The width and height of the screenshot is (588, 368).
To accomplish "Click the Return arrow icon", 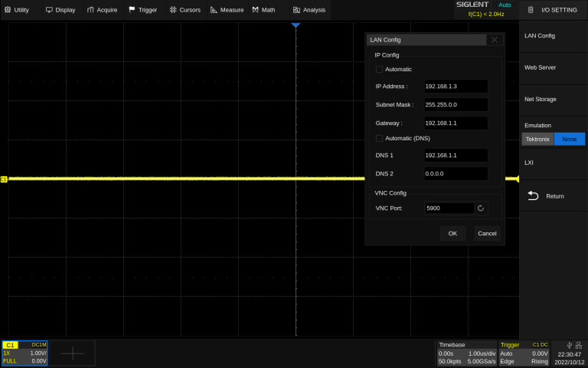I will tap(534, 196).
